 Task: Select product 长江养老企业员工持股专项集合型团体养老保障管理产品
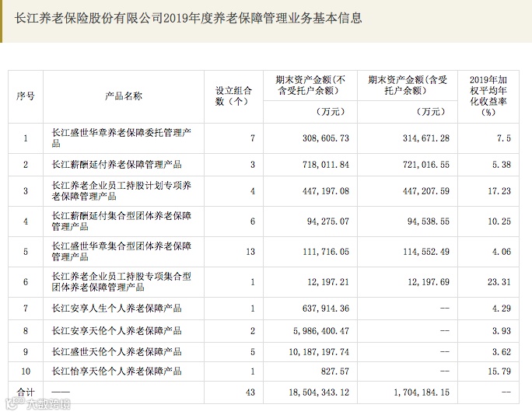click(x=121, y=282)
